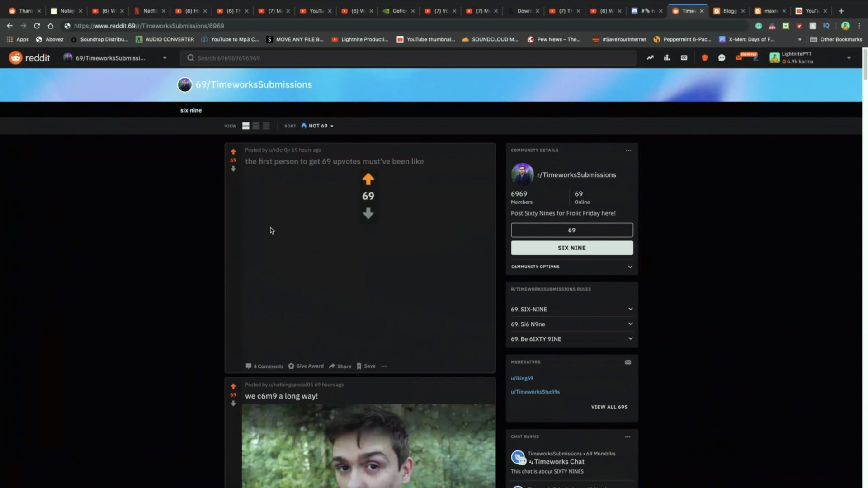Save the first post
The image size is (868, 488).
click(x=366, y=366)
